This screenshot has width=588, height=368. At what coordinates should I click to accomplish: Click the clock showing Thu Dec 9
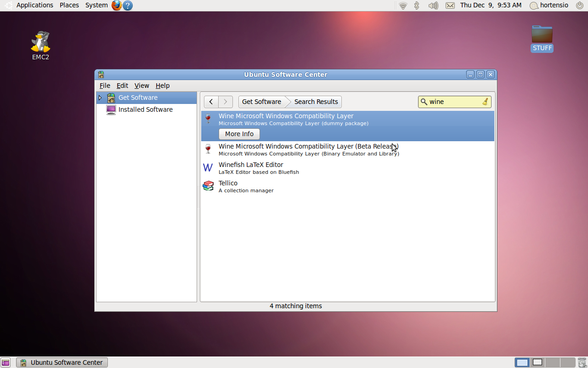(x=491, y=5)
